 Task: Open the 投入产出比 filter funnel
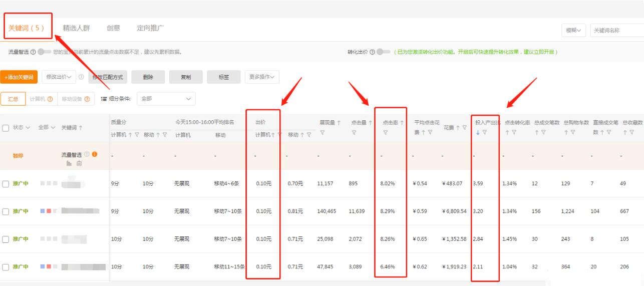pos(484,132)
